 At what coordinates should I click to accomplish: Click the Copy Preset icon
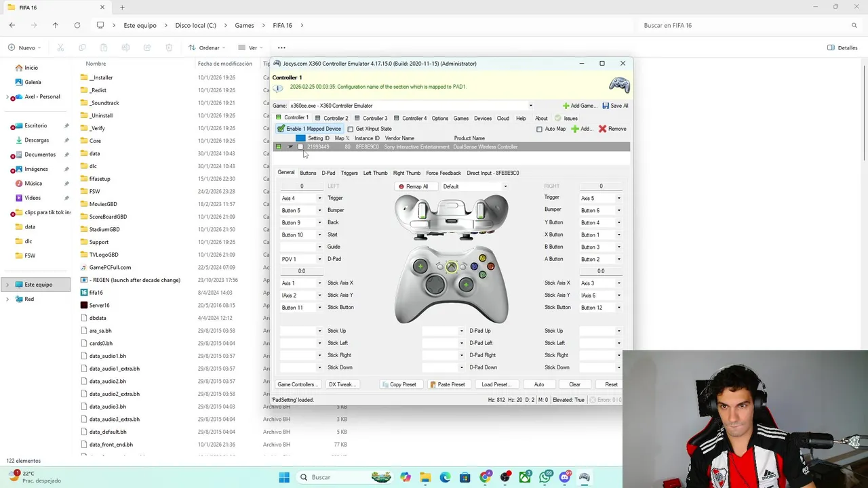(386, 384)
